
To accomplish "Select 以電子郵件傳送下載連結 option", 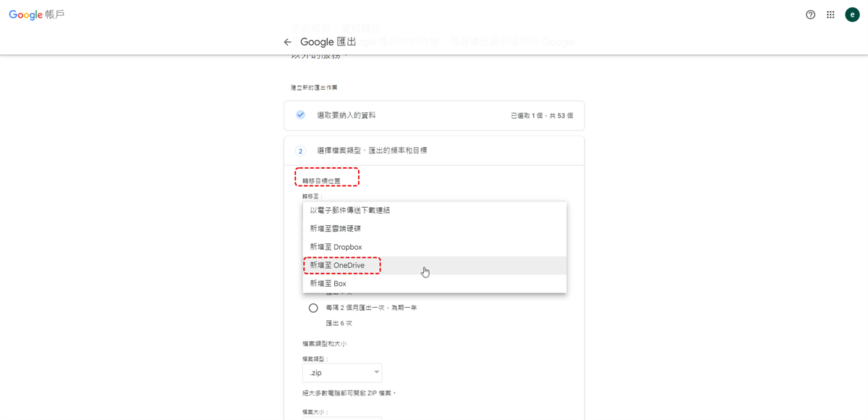I will 434,210.
